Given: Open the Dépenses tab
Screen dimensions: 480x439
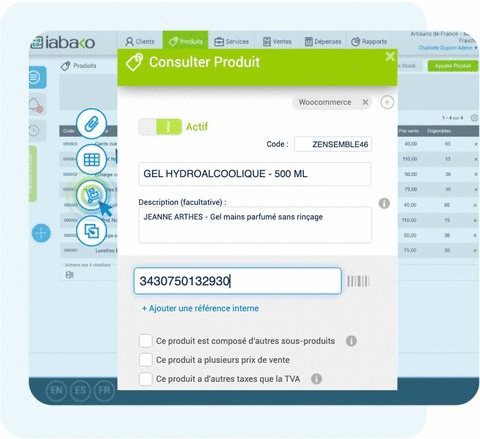Looking at the screenshot, I should (x=323, y=42).
